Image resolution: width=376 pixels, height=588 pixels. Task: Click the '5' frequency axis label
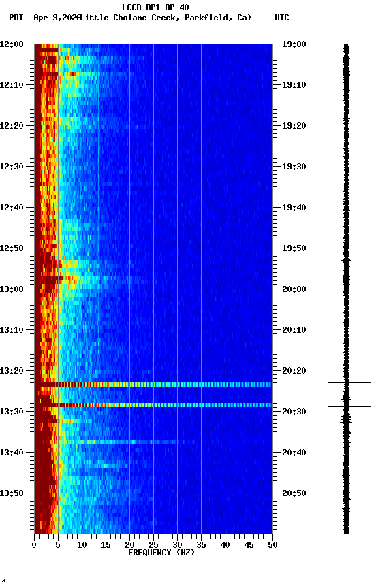pyautogui.click(x=58, y=545)
